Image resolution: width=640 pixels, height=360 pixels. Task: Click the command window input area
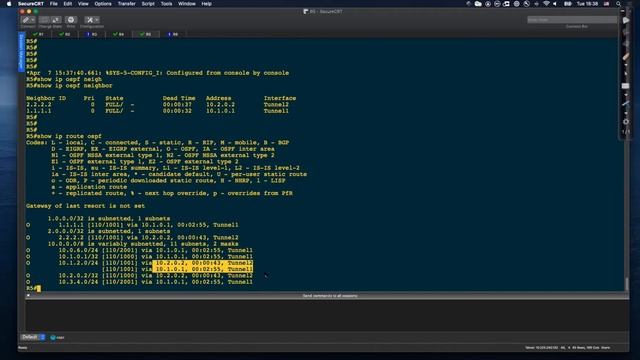click(327, 315)
